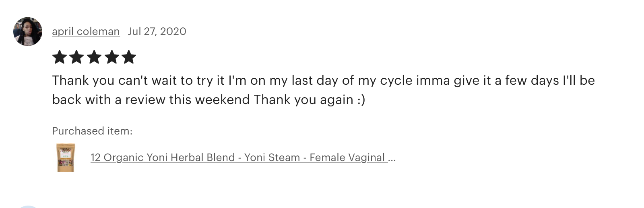Image resolution: width=644 pixels, height=208 pixels.
Task: Click the april coleman username link
Action: (x=86, y=31)
